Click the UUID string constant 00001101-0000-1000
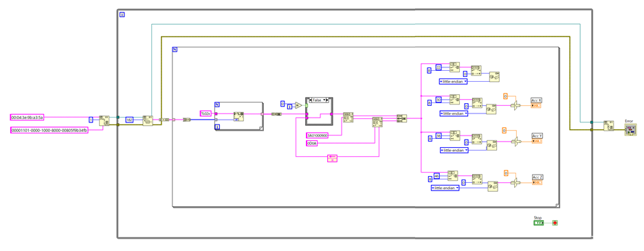This screenshot has width=644, height=251. point(49,131)
